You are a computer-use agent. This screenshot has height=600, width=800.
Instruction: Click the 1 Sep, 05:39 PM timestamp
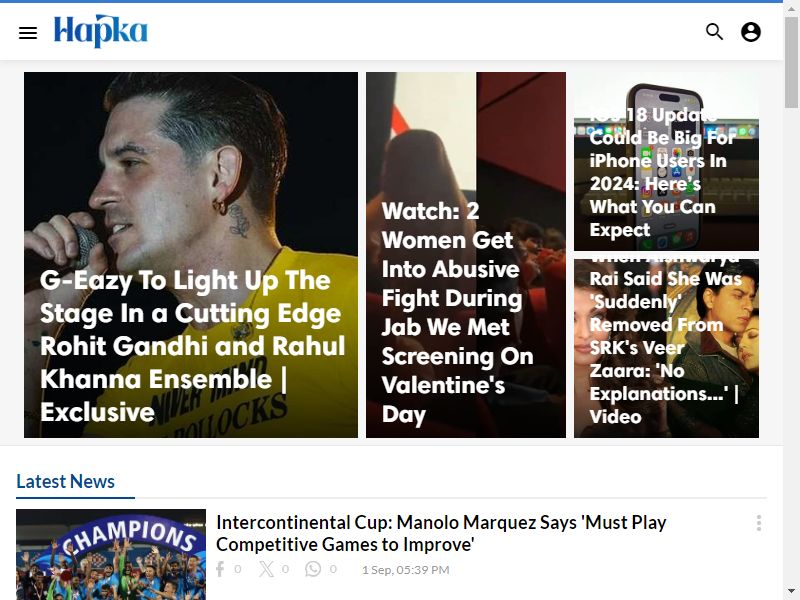click(406, 570)
